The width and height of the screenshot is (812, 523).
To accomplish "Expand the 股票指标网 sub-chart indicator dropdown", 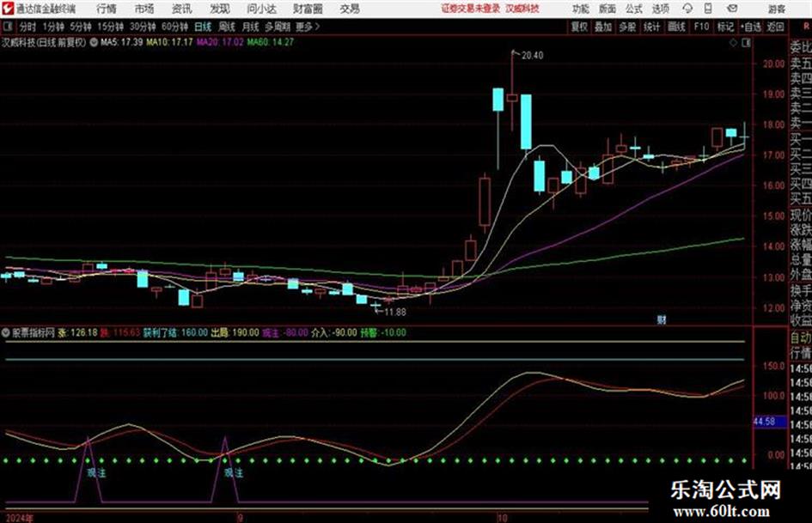I will [6, 332].
